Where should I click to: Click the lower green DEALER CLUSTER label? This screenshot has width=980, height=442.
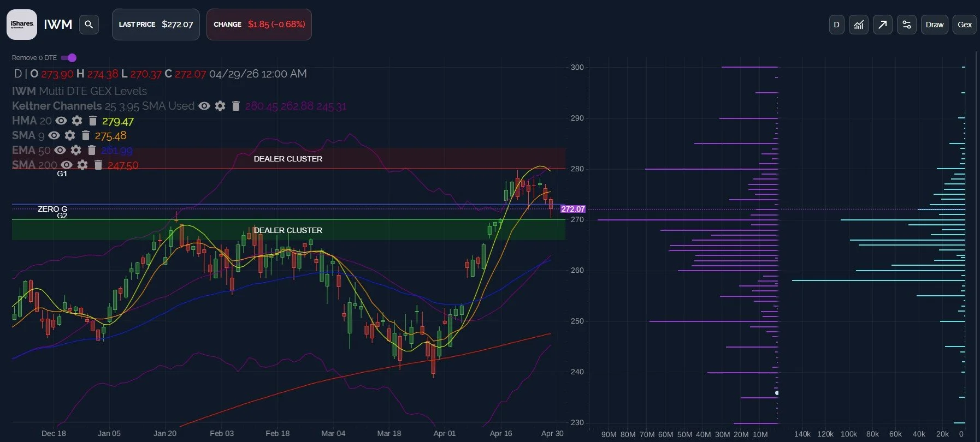(288, 230)
